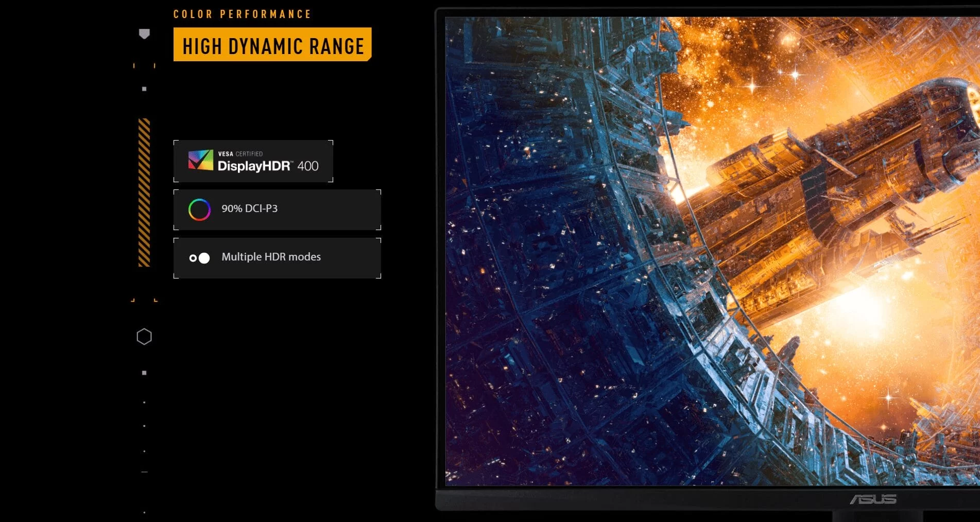980x522 pixels.
Task: Click the COLOR PERFORMANCE heading text
Action: click(x=242, y=14)
